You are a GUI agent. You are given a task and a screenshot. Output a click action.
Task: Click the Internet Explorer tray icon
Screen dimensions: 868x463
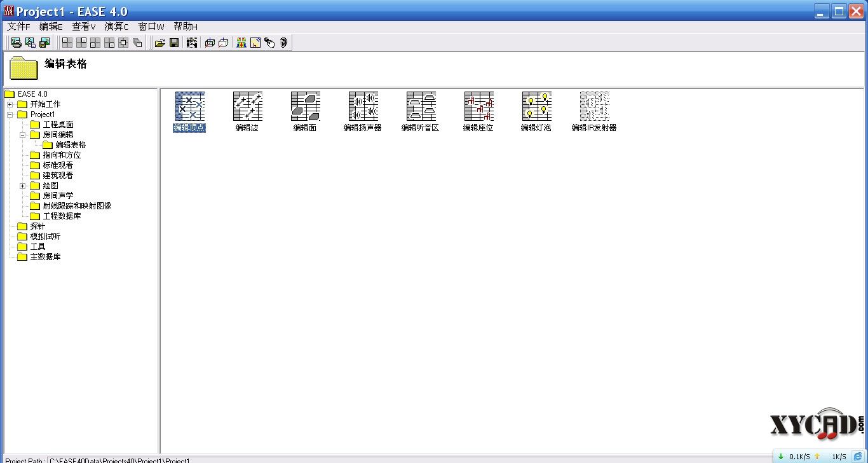[858, 457]
